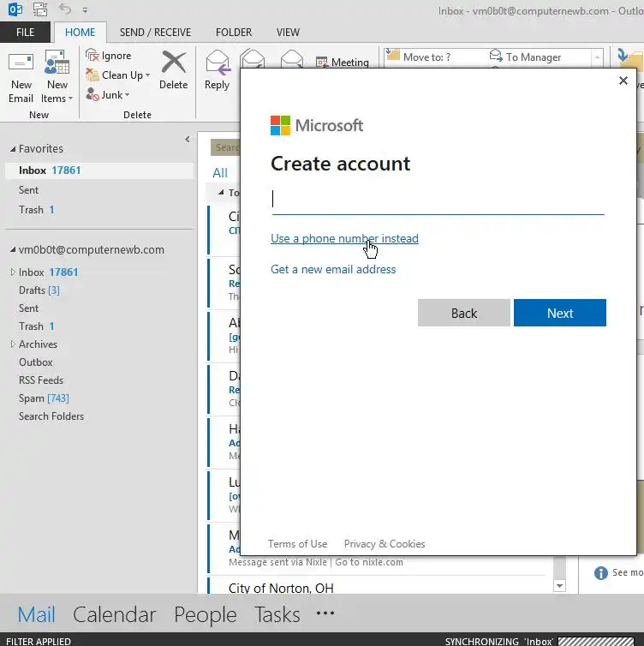Click the email address input field
Viewport: 644px width, 646px height.
point(438,200)
